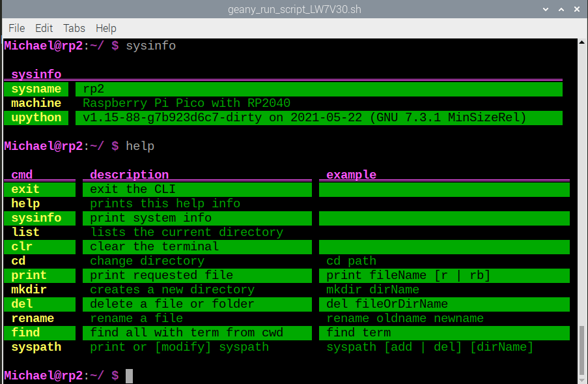This screenshot has width=588, height=384.
Task: Minimize the terminal window
Action: point(546,9)
